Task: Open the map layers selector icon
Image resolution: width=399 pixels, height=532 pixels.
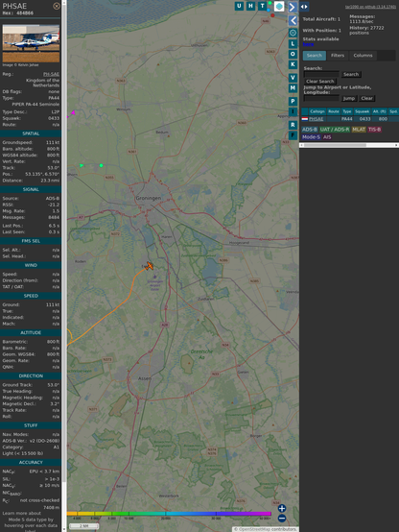Action: (x=279, y=6)
